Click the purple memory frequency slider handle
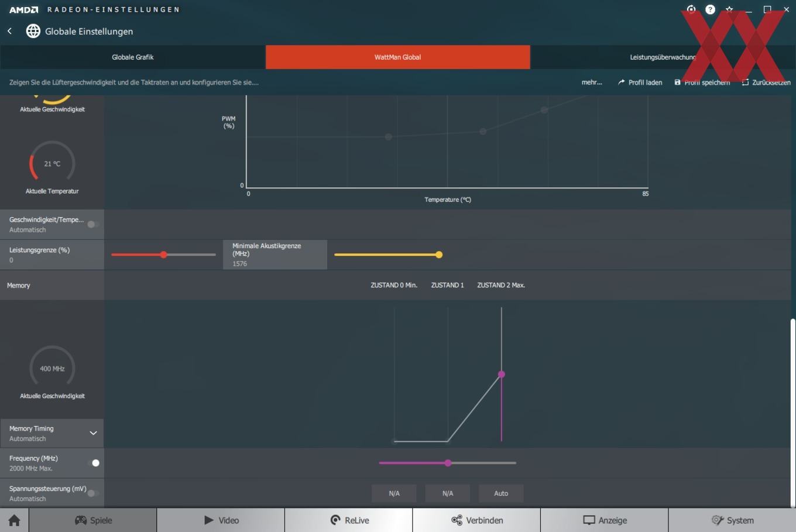 tap(448, 463)
